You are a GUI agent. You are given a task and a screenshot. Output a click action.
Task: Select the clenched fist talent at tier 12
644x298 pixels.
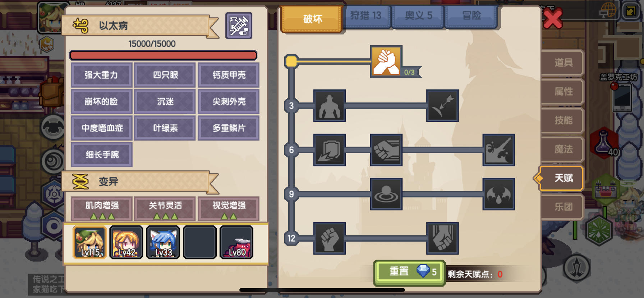coord(330,238)
